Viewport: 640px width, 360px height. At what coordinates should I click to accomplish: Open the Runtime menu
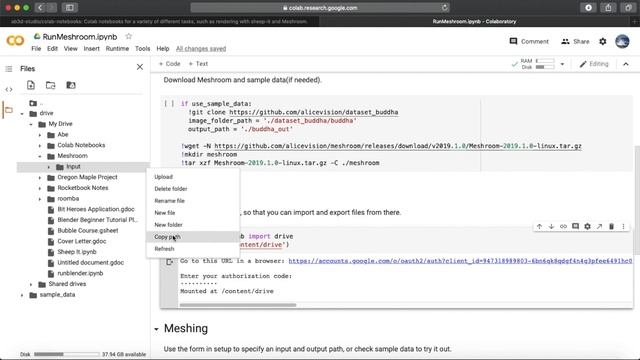point(117,49)
